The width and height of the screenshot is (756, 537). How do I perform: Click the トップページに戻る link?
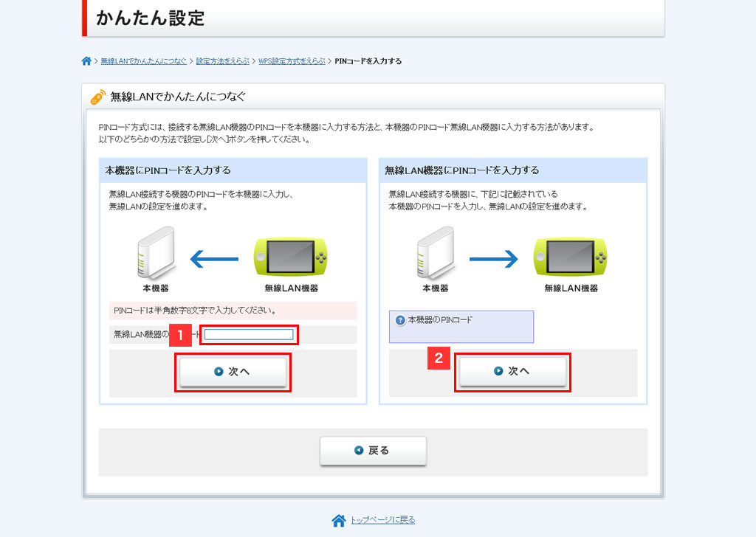(383, 520)
